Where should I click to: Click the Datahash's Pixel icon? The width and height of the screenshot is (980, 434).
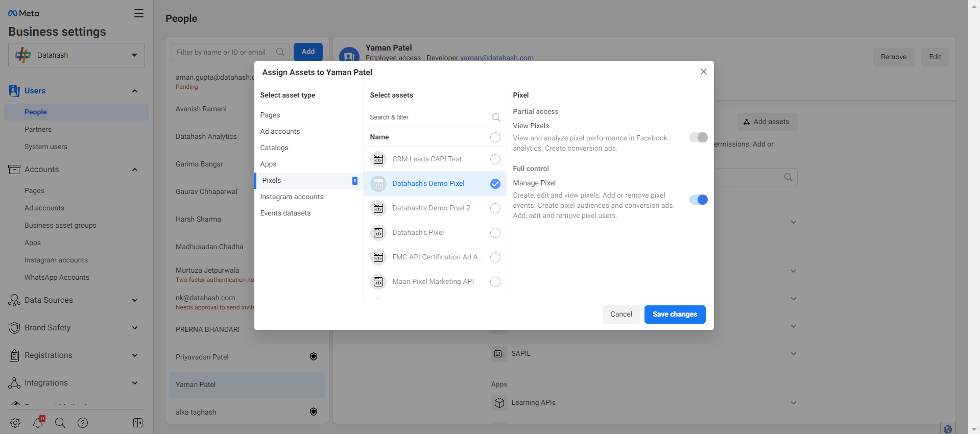[378, 233]
